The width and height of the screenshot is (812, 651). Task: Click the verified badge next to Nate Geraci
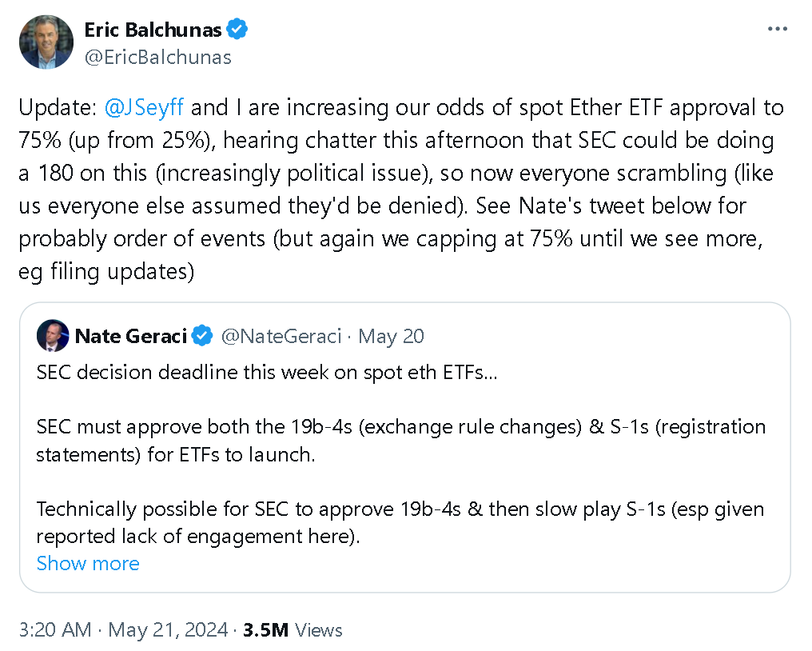tap(203, 336)
